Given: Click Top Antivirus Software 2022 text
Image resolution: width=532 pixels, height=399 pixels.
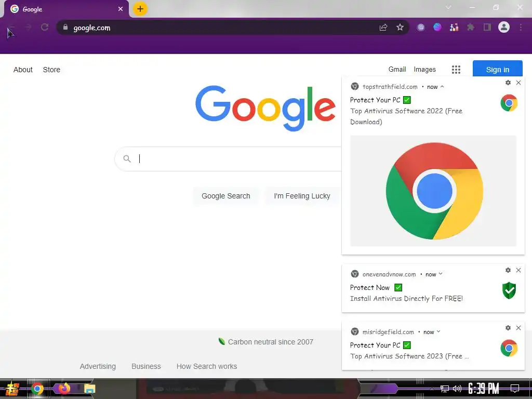Looking at the screenshot, I should [x=406, y=116].
